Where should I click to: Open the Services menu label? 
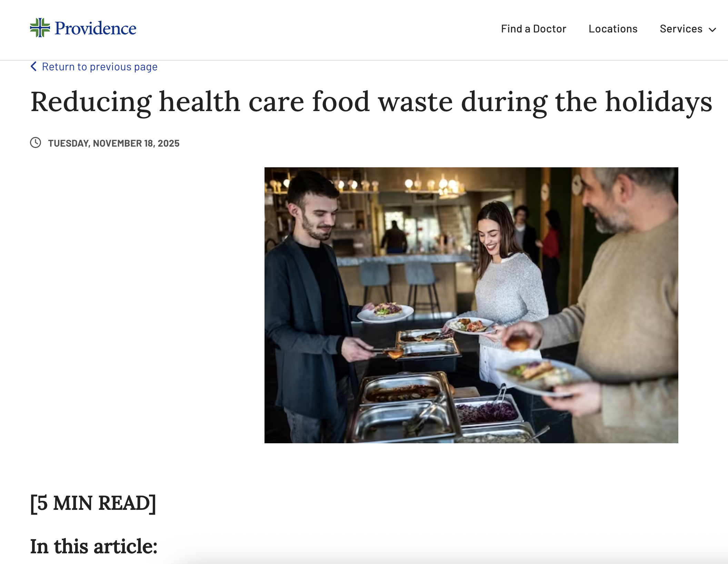(681, 29)
